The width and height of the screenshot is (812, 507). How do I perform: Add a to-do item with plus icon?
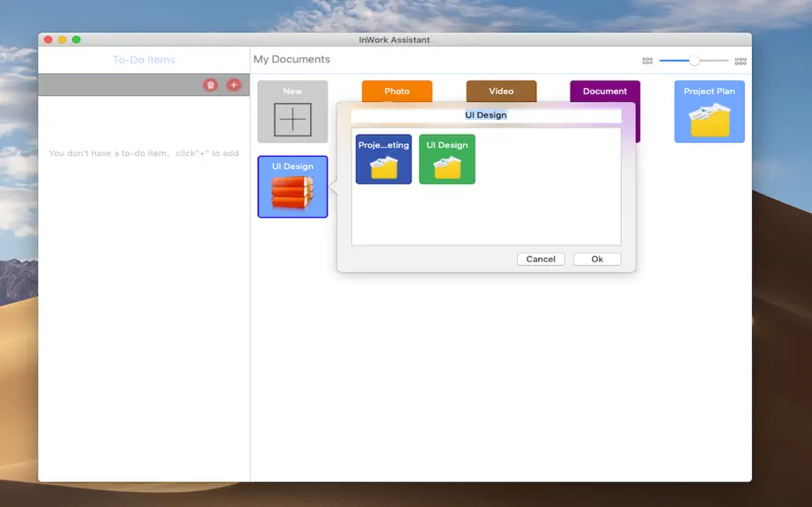point(233,84)
